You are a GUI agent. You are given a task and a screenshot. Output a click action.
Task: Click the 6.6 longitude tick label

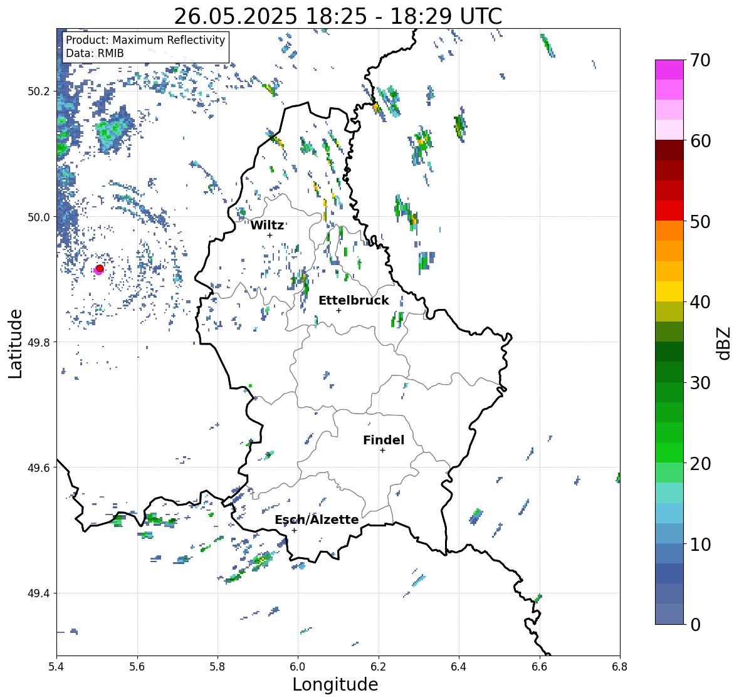click(x=540, y=667)
